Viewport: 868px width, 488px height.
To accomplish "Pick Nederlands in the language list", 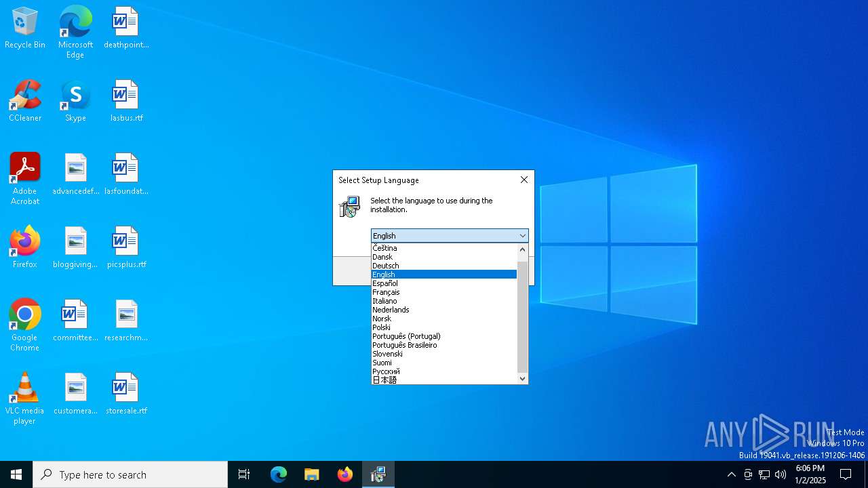I will click(x=444, y=310).
